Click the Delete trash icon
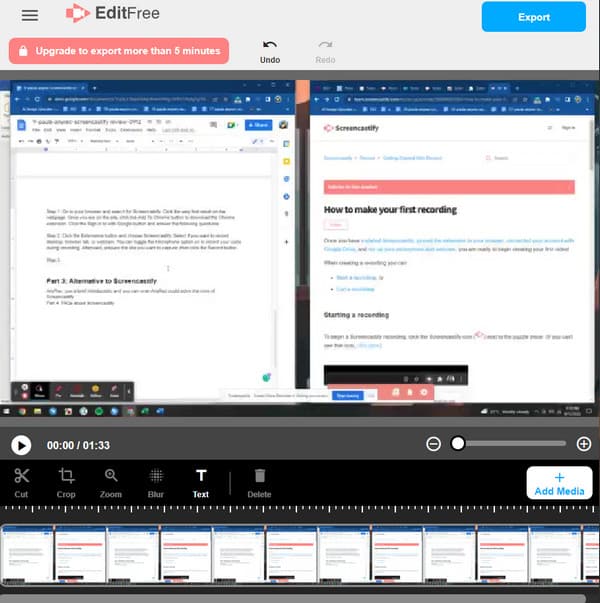Viewport: 600px width, 603px height. pyautogui.click(x=260, y=483)
